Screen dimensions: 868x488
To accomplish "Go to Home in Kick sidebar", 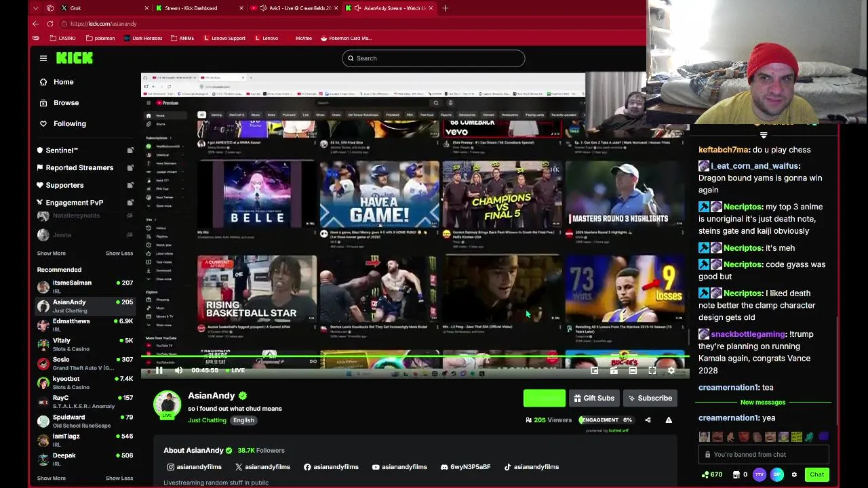I will click(64, 82).
